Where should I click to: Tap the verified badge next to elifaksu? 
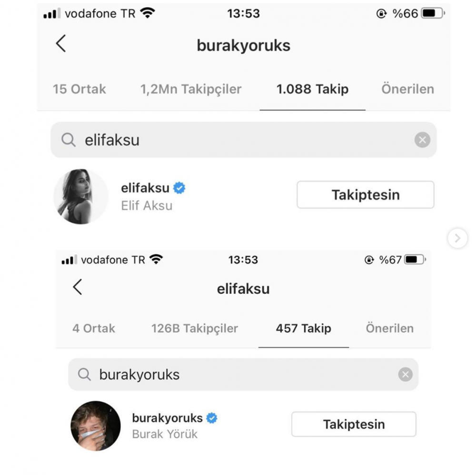(x=179, y=188)
